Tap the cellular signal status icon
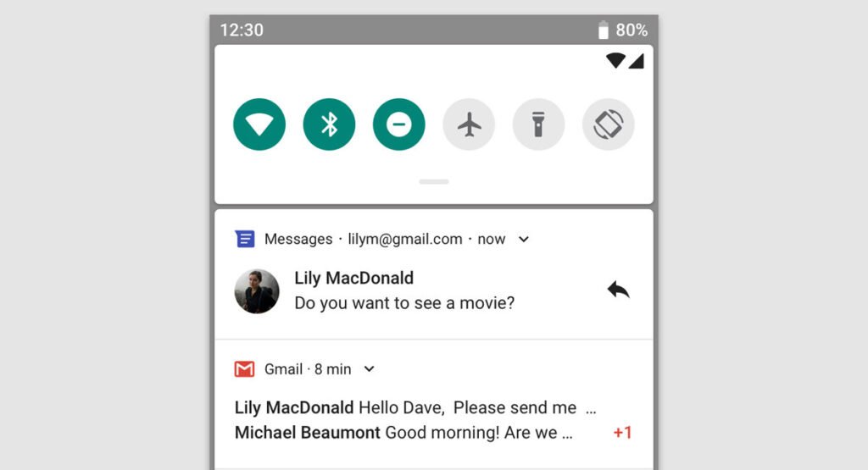Screen dimensions: 868x470 pos(636,61)
